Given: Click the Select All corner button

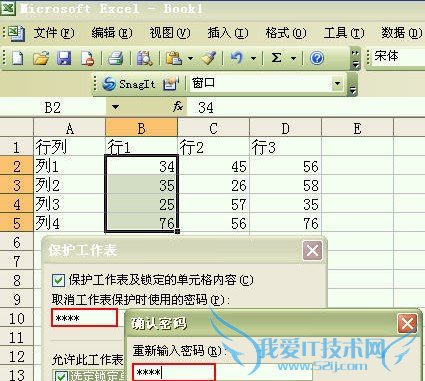Looking at the screenshot, I should pyautogui.click(x=16, y=127).
